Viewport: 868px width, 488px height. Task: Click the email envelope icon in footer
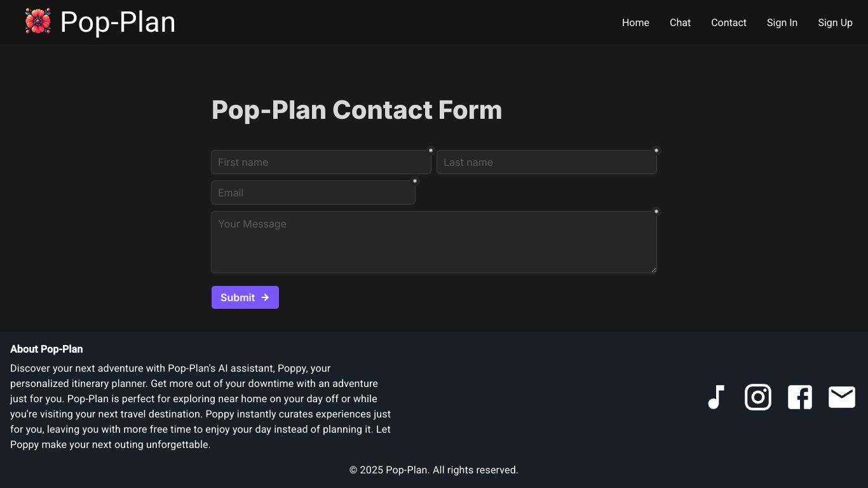pos(842,397)
